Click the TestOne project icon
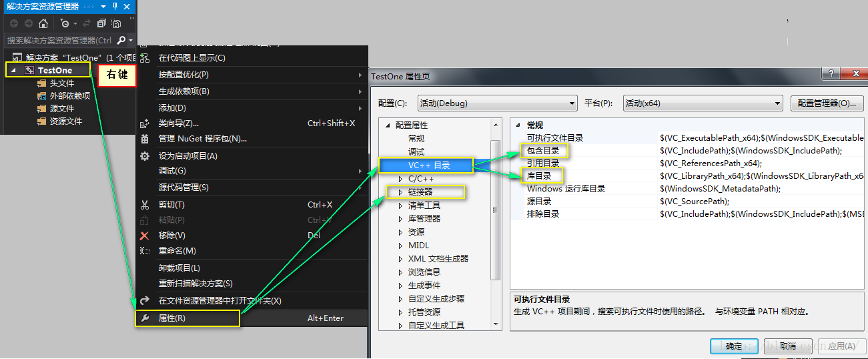Image resolution: width=868 pixels, height=359 pixels. tap(29, 70)
